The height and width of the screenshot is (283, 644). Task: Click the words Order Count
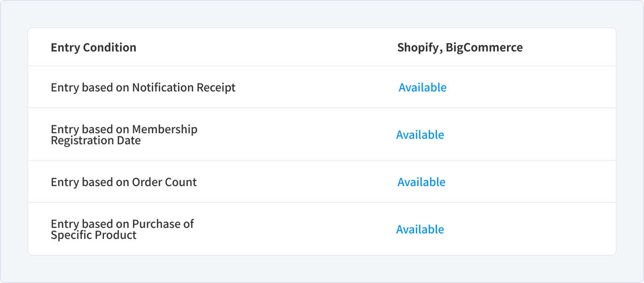(x=165, y=182)
